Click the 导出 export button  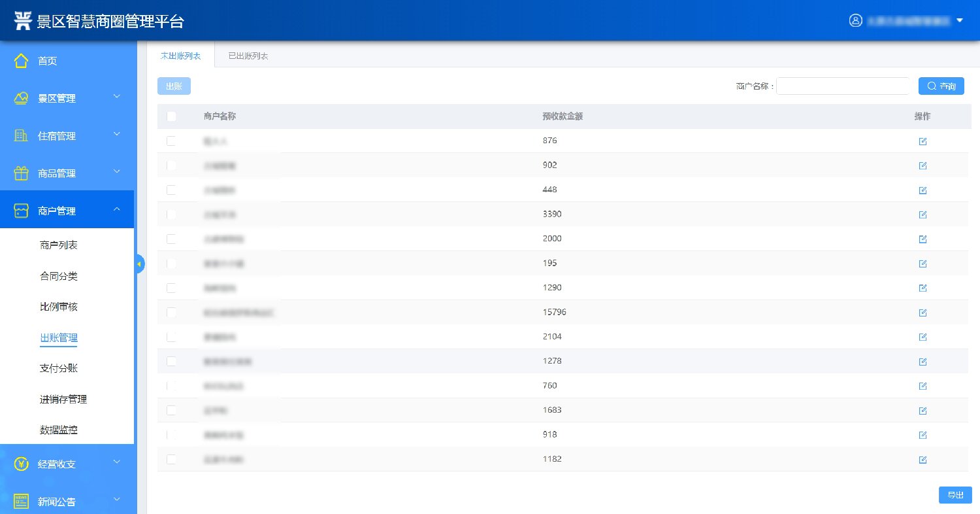click(955, 495)
